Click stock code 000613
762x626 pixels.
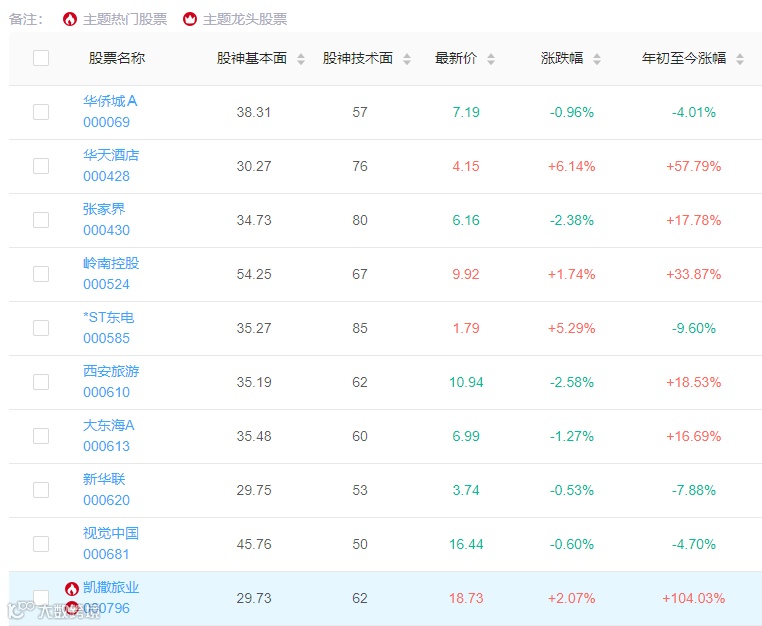point(106,446)
